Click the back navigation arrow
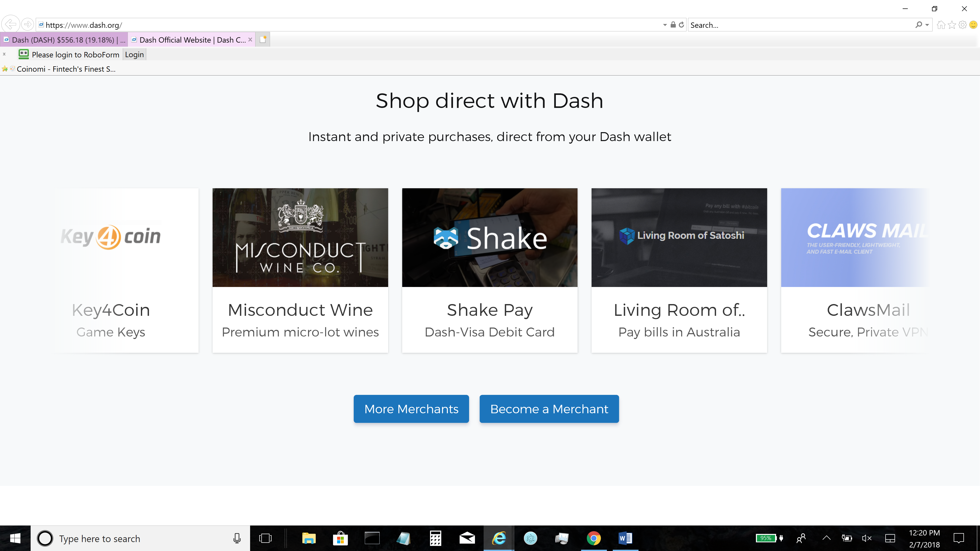The width and height of the screenshot is (980, 551). click(x=11, y=25)
